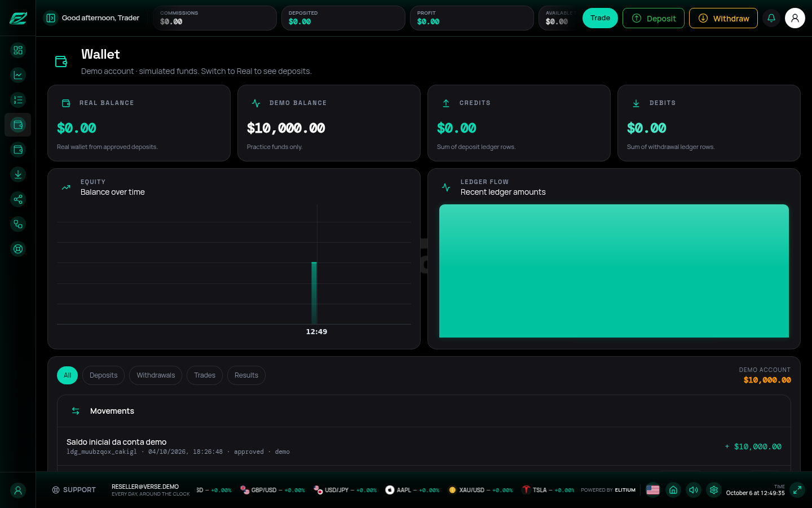The image size is (812, 508).
Task: Click the US flag language selector
Action: tap(653, 490)
